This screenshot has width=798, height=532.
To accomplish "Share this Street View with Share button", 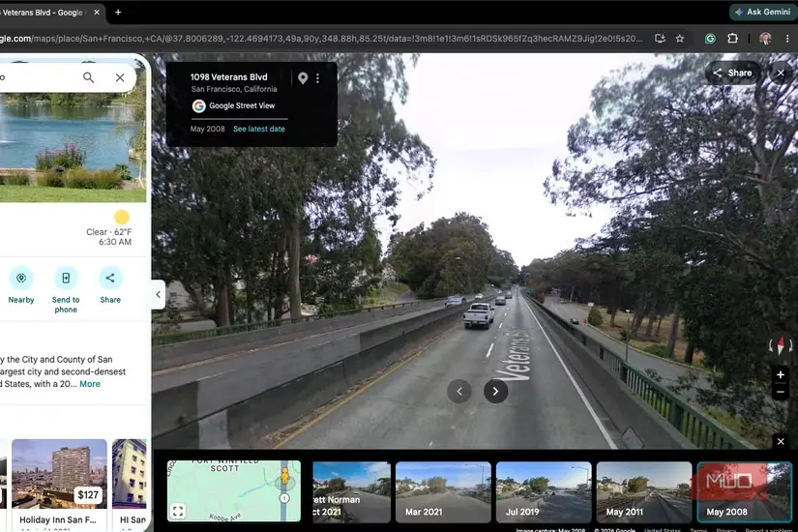I will point(732,73).
